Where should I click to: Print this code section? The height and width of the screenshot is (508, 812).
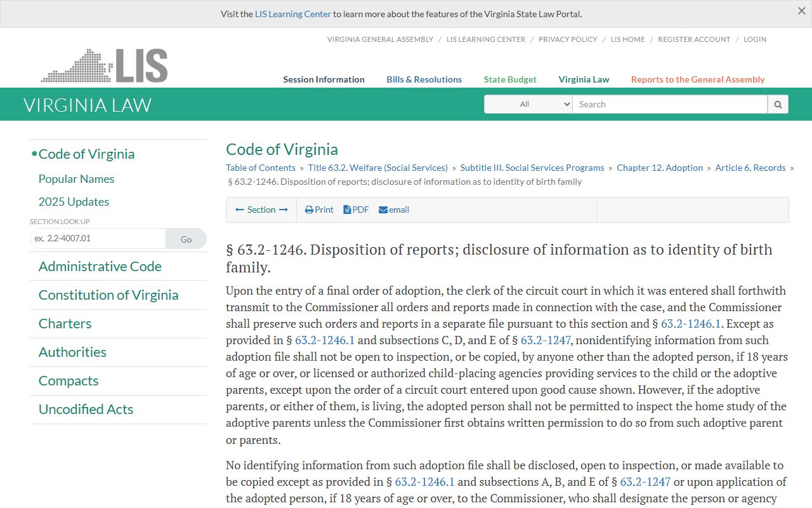click(319, 210)
